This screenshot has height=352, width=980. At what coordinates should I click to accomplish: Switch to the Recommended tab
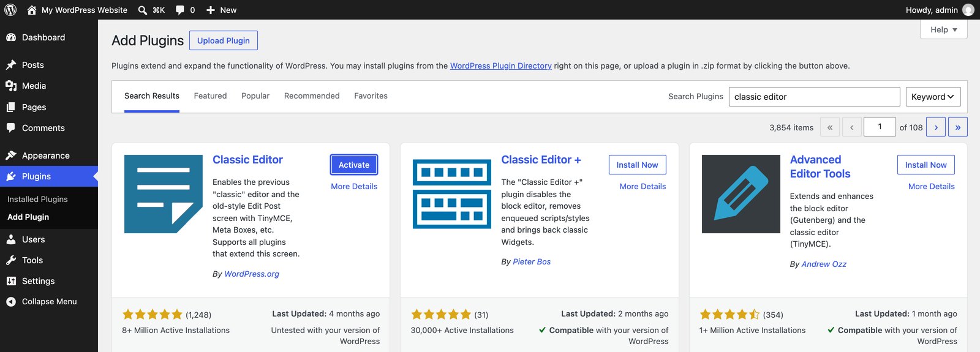[x=312, y=96]
